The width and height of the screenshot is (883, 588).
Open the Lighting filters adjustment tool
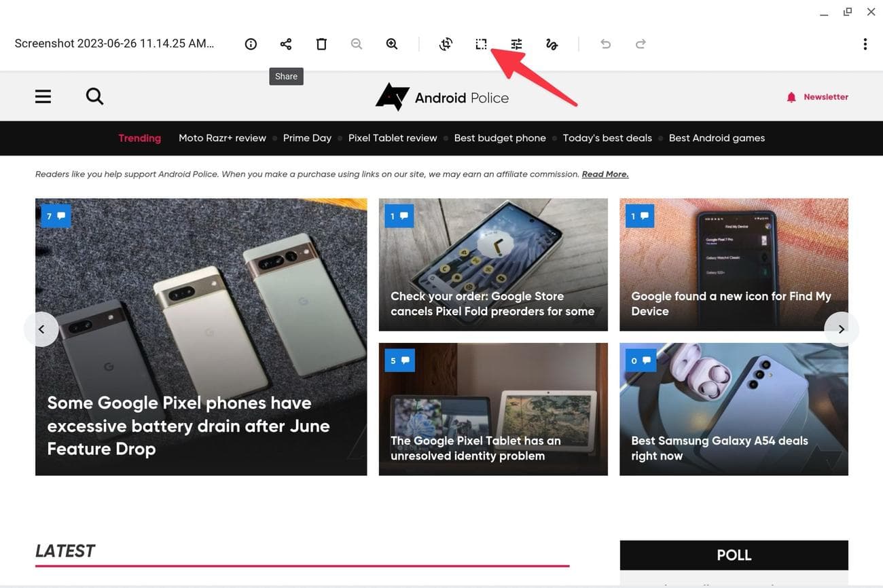tap(516, 44)
